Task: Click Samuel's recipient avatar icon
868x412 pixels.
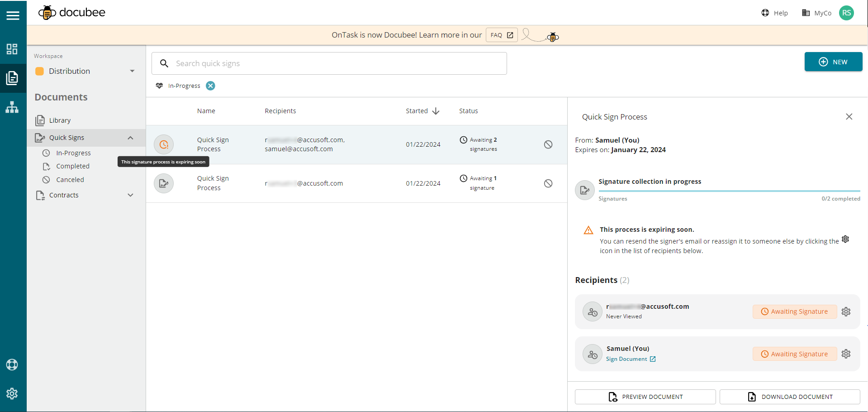Action: (592, 355)
